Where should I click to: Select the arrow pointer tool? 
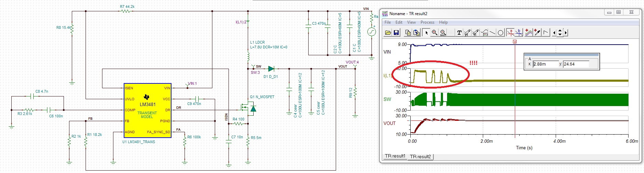[x=426, y=33]
